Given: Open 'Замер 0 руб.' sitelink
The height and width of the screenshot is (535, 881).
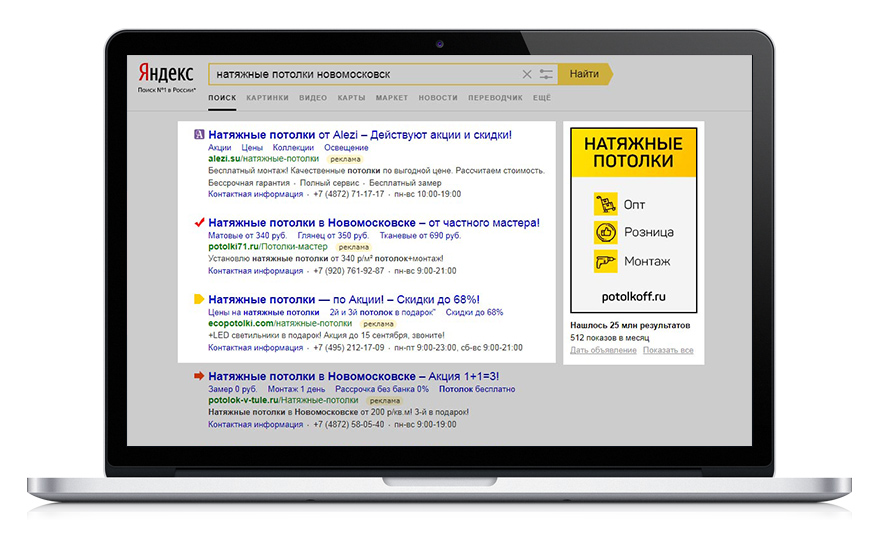Looking at the screenshot, I should [233, 389].
